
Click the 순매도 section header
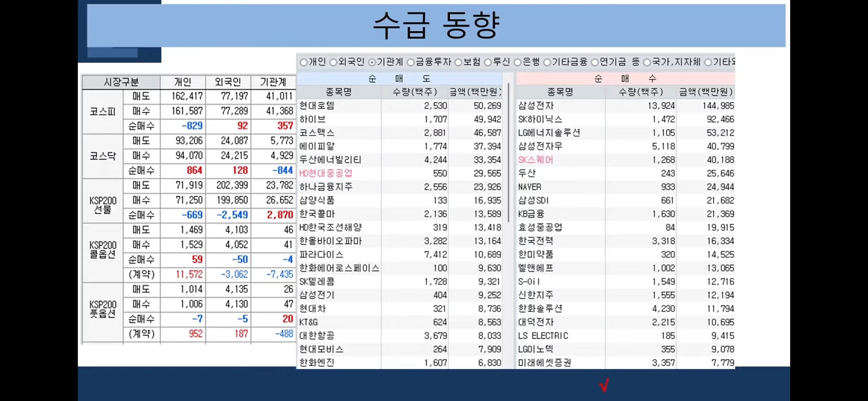(x=400, y=79)
